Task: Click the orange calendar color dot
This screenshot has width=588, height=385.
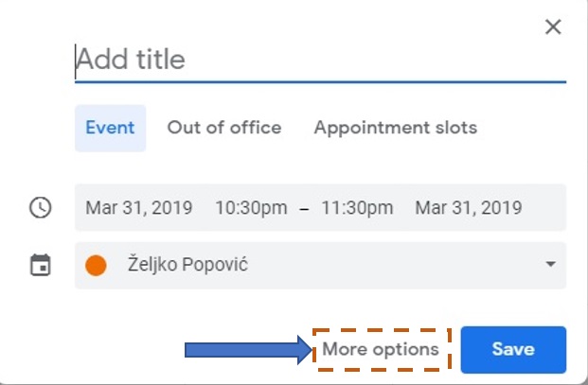Action: pyautogui.click(x=96, y=266)
